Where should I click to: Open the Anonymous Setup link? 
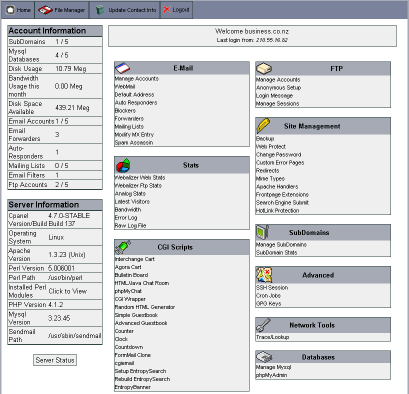[x=279, y=88]
